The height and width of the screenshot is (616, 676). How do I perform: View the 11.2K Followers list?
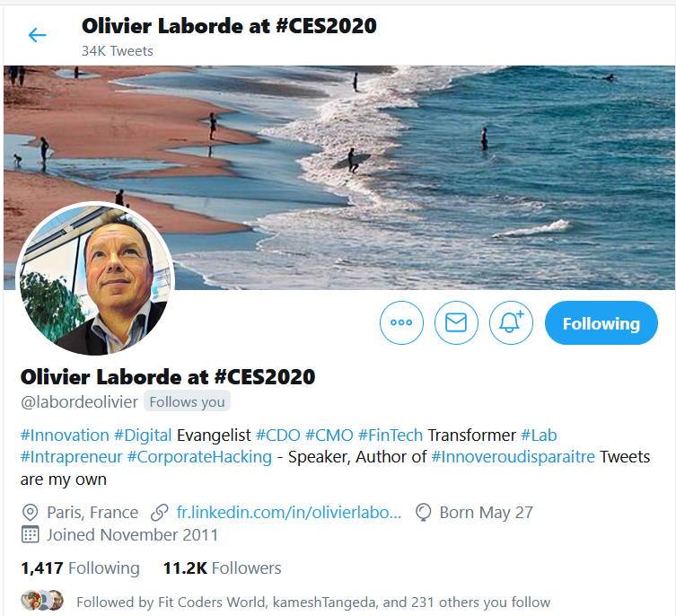coord(222,568)
